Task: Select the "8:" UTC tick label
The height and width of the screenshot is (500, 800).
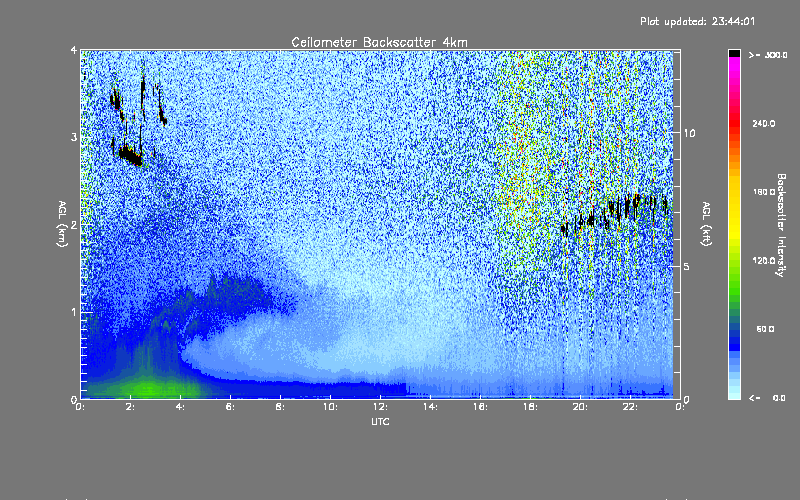Action: [x=281, y=407]
